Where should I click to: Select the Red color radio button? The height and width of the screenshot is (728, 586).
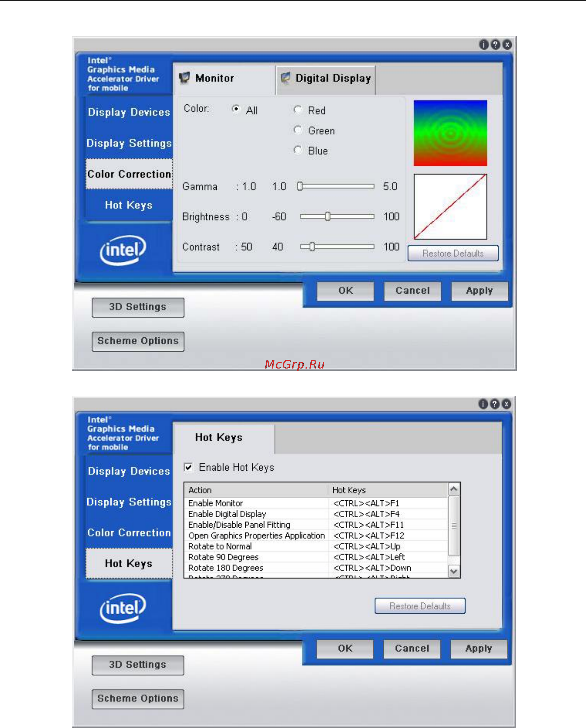tap(298, 109)
